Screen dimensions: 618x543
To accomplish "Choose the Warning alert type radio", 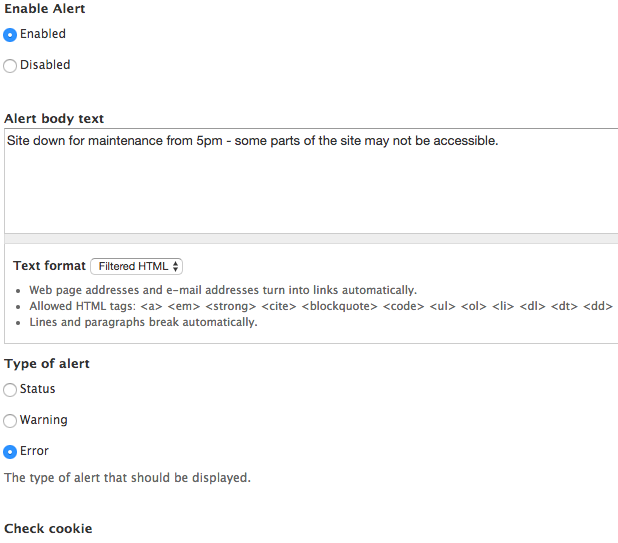I will (x=10, y=421).
